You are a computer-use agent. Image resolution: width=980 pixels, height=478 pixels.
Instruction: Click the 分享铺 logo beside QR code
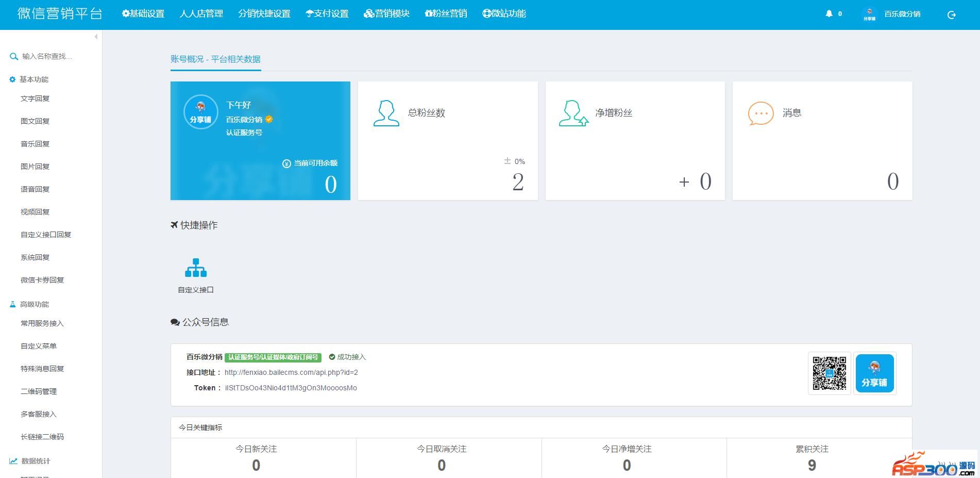click(x=874, y=373)
